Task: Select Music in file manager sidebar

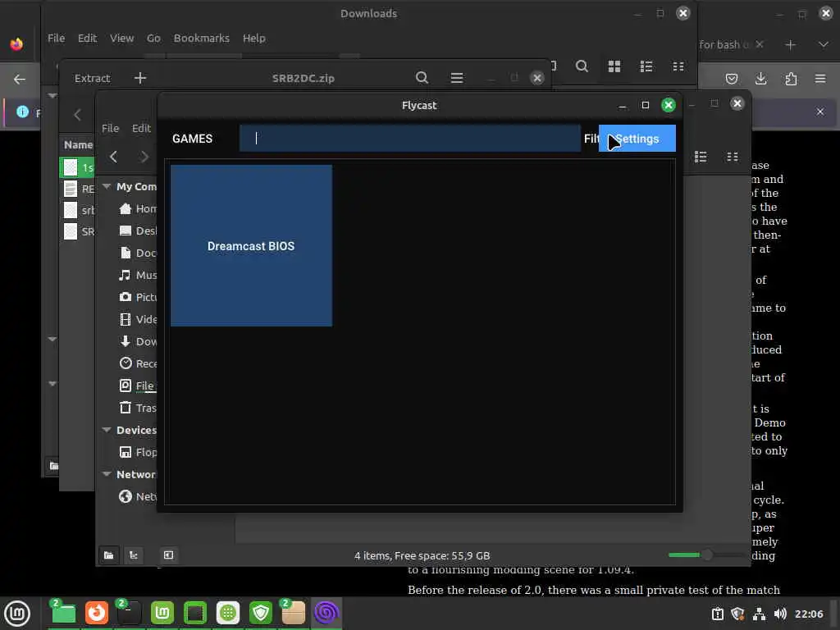Action: 138,276
